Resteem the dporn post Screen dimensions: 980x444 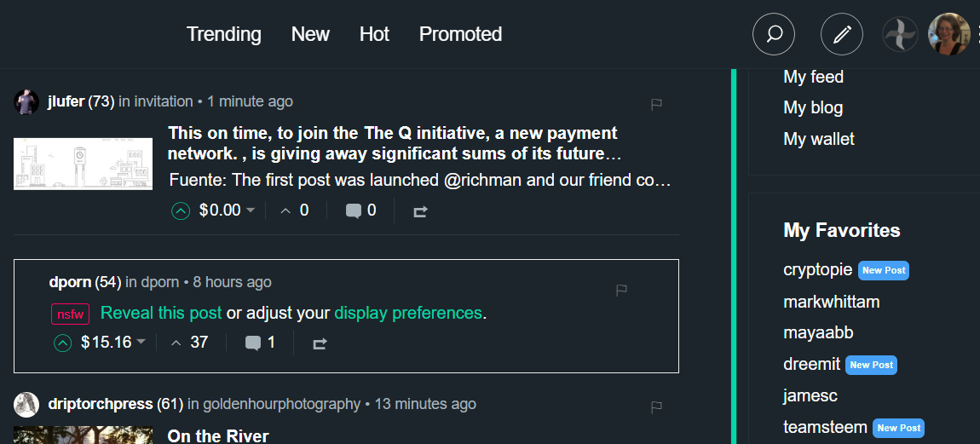(320, 344)
